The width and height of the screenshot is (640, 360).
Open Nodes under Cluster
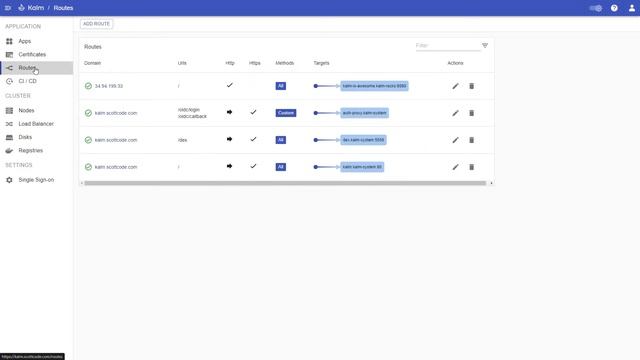(37, 111)
